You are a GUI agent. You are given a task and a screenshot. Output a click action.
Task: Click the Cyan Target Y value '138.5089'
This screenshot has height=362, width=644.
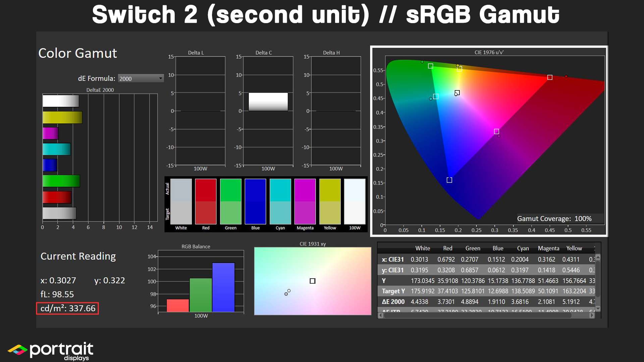(x=523, y=291)
